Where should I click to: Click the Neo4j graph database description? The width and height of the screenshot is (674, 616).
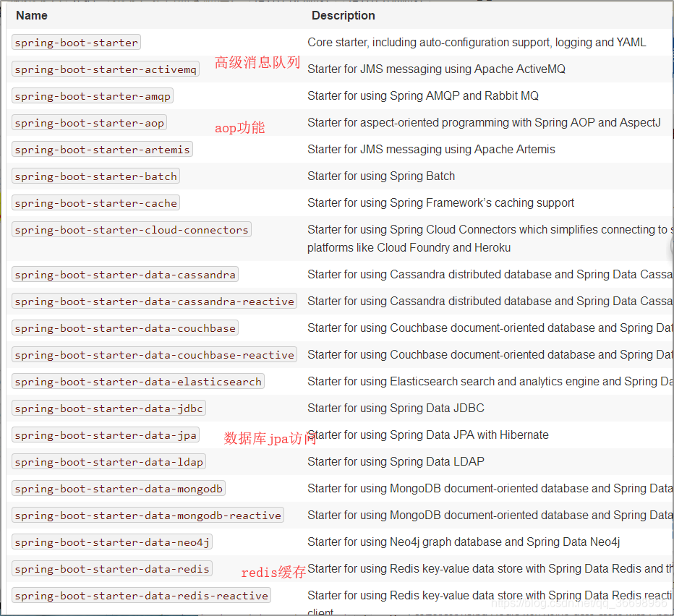click(x=464, y=542)
